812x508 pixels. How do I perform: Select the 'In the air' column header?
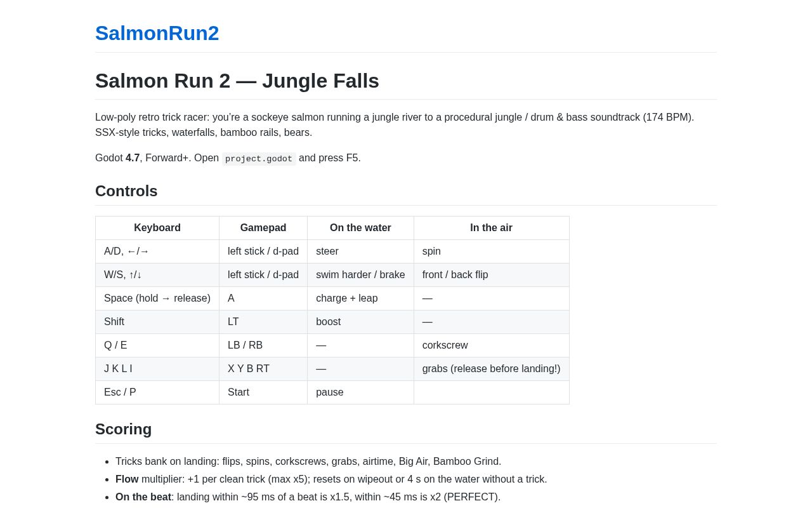492,228
